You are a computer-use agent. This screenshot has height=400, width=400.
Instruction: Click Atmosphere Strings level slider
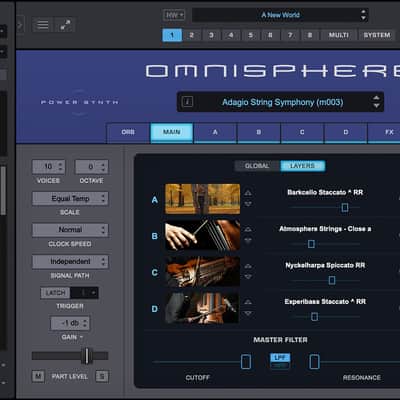311,244
